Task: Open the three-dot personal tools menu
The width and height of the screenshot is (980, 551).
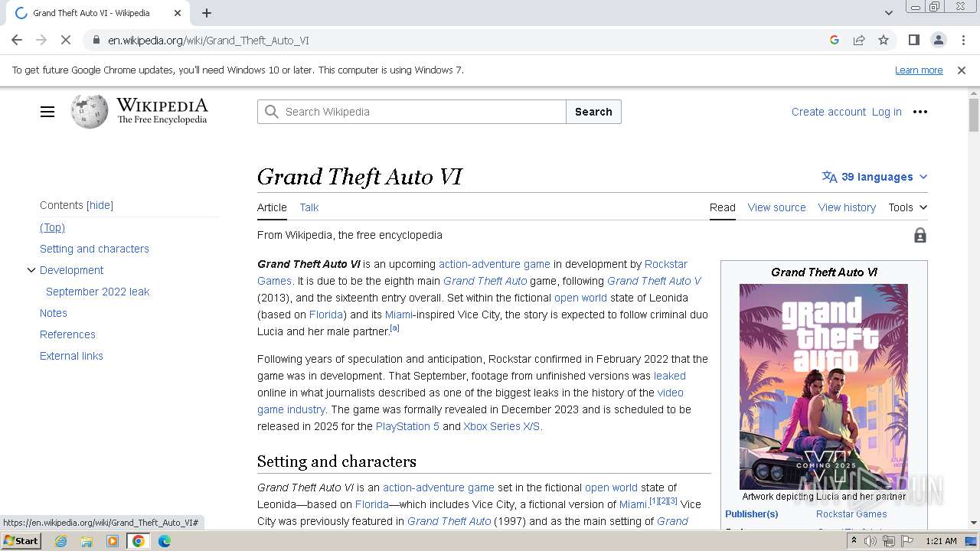Action: (x=920, y=112)
